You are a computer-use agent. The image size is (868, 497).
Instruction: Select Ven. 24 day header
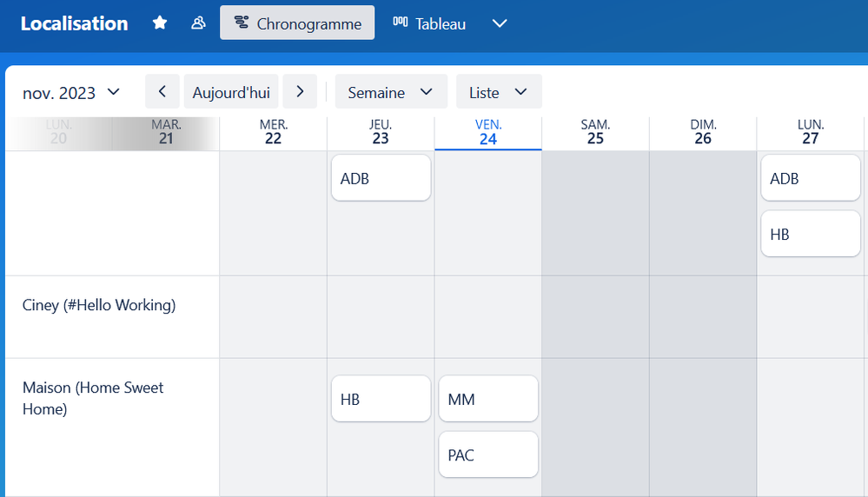pos(488,133)
